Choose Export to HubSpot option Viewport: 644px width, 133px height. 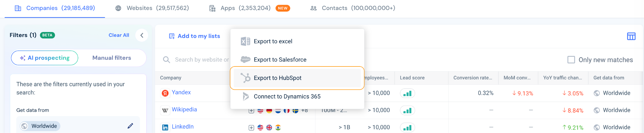pyautogui.click(x=297, y=78)
